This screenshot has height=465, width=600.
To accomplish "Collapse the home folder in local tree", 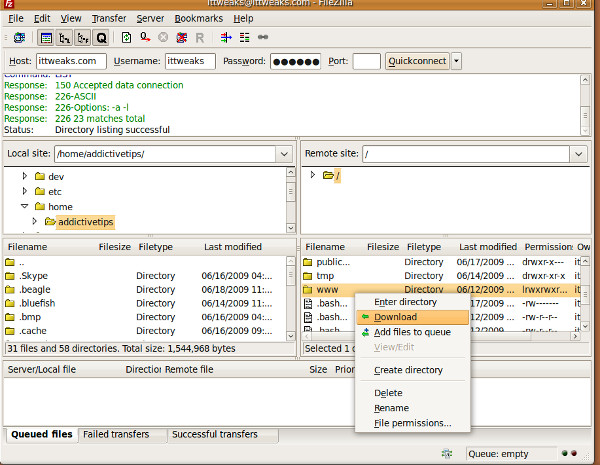I will pyautogui.click(x=24, y=206).
